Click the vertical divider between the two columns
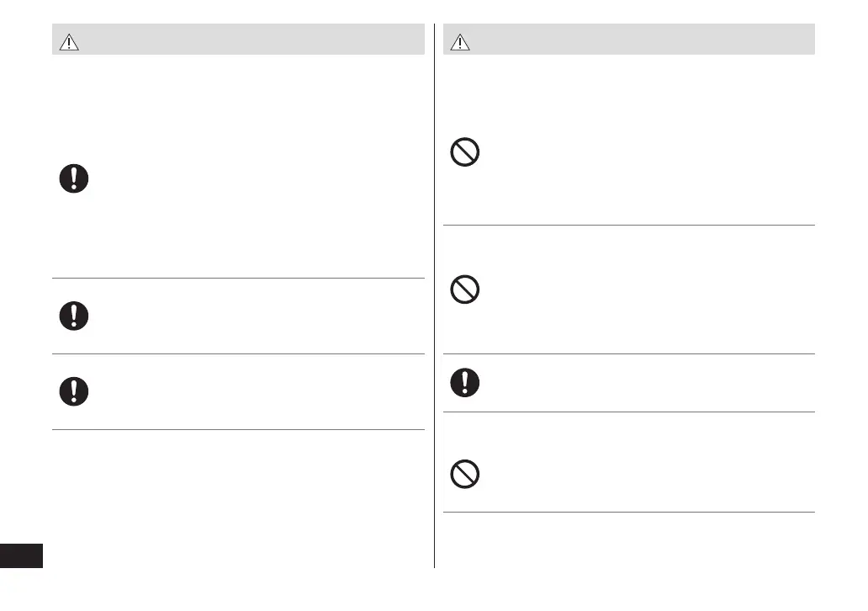The image size is (868, 611). pyautogui.click(x=435, y=295)
